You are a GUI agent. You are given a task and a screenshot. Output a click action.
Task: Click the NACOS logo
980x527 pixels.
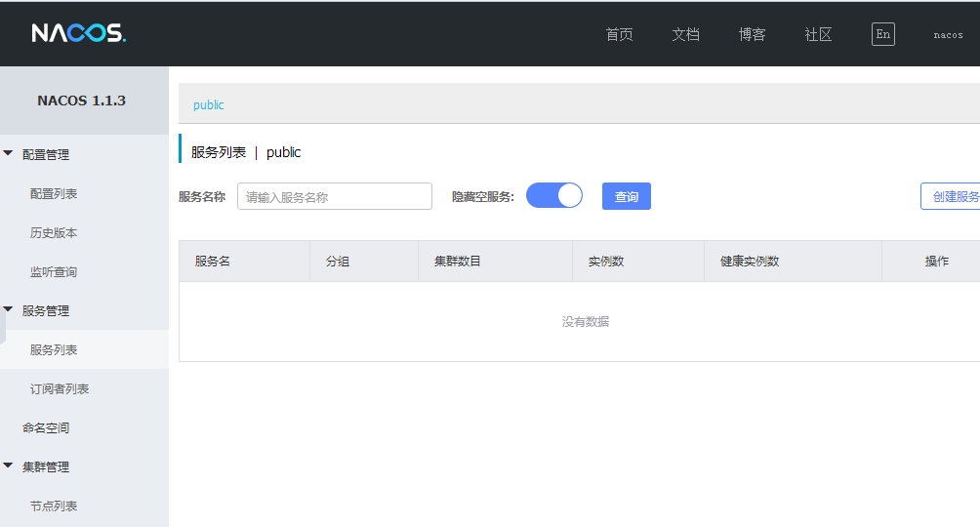pos(79,34)
